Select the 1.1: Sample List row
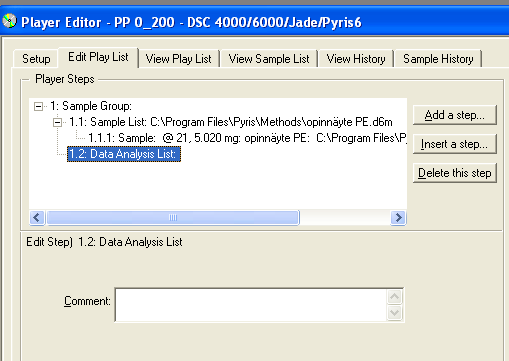 (x=231, y=122)
